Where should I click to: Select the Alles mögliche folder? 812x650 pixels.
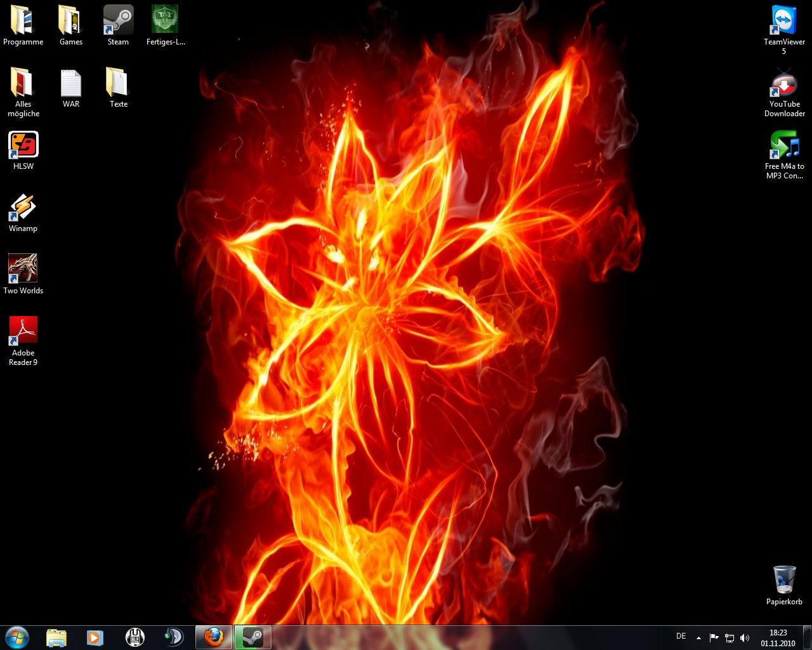[23, 92]
